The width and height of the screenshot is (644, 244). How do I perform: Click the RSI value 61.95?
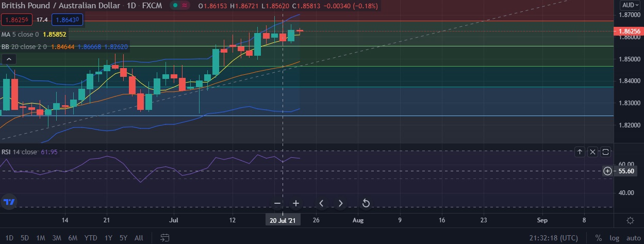click(50, 152)
